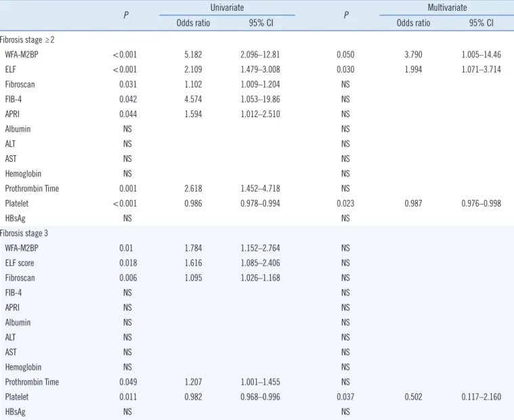The width and height of the screenshot is (514, 420).
Task: Click the 95% CI value 2.096–12.81
Action: pyautogui.click(x=260, y=54)
